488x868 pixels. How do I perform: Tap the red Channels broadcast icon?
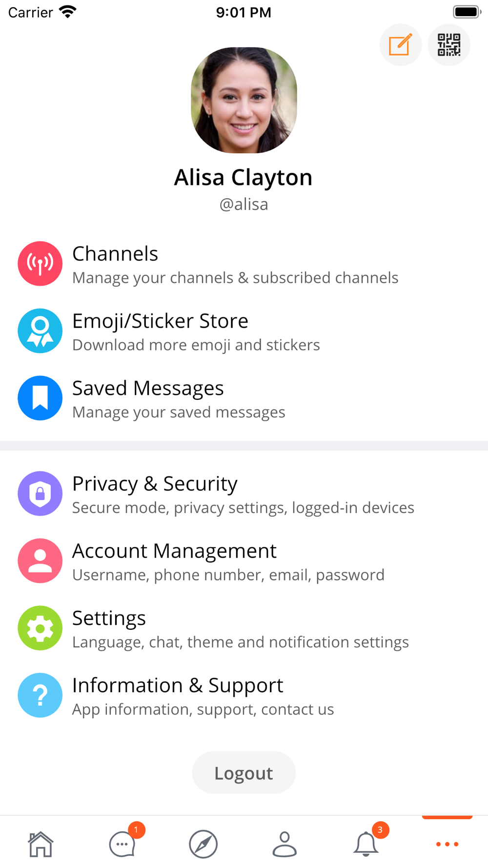[40, 264]
